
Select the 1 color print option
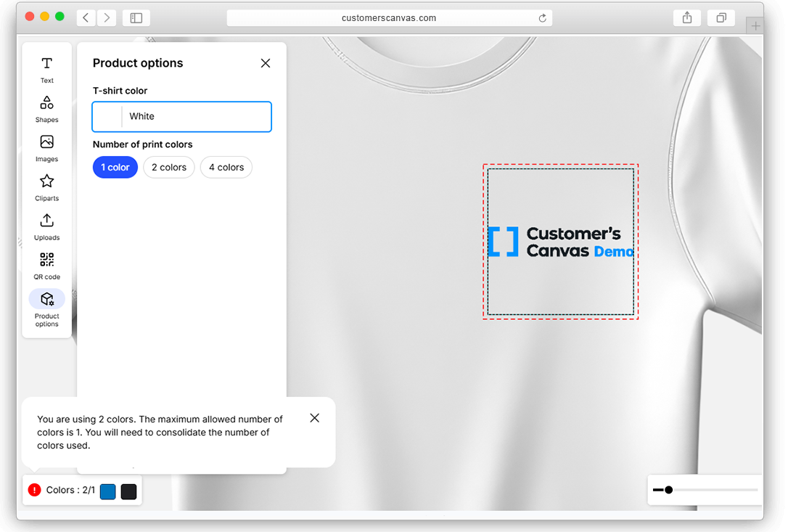pos(115,168)
